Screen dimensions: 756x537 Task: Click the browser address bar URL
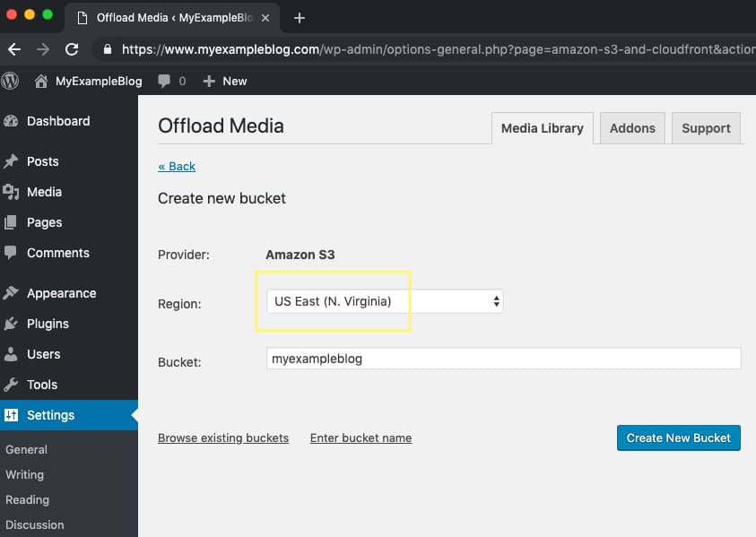point(438,49)
